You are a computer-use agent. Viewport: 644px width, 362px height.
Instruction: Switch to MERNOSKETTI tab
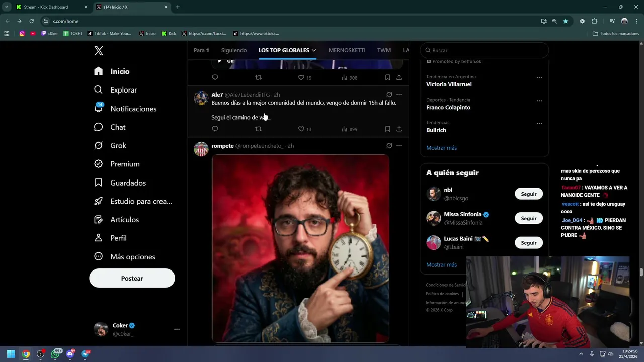point(347,50)
